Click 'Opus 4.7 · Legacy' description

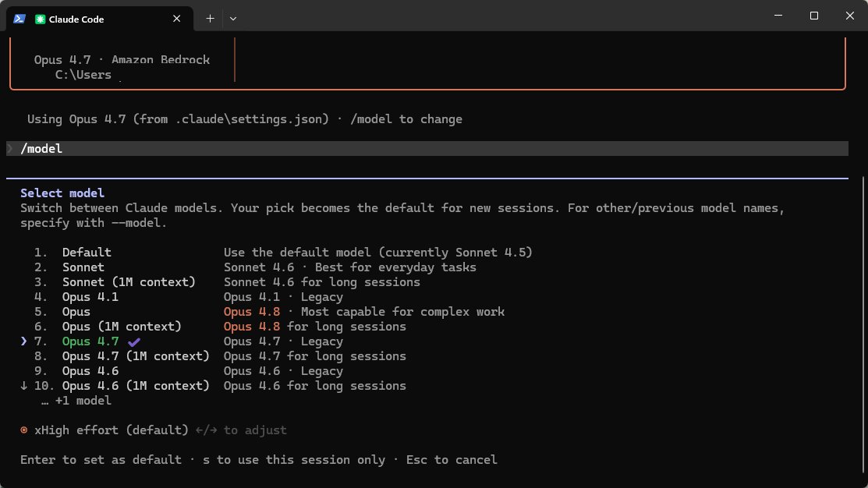tap(283, 341)
